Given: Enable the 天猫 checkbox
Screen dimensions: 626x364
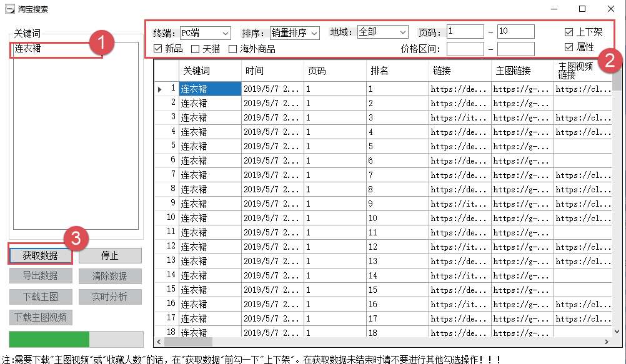Looking at the screenshot, I should pyautogui.click(x=195, y=49).
